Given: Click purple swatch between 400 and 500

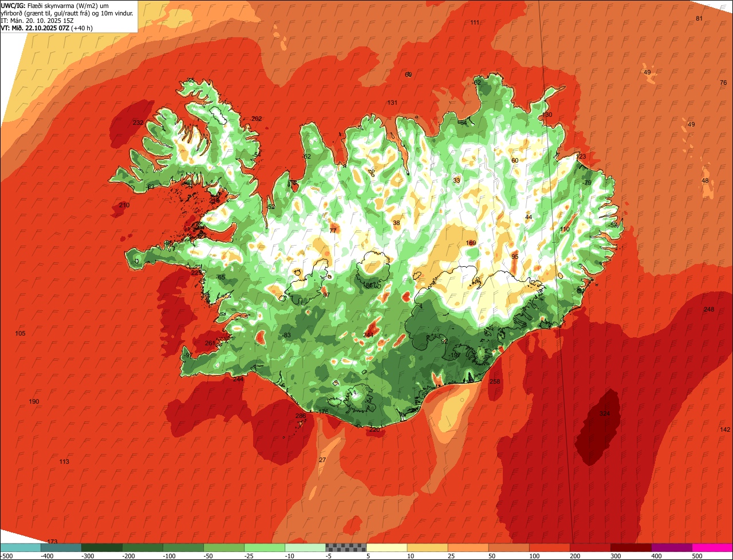Looking at the screenshot, I should click(671, 547).
